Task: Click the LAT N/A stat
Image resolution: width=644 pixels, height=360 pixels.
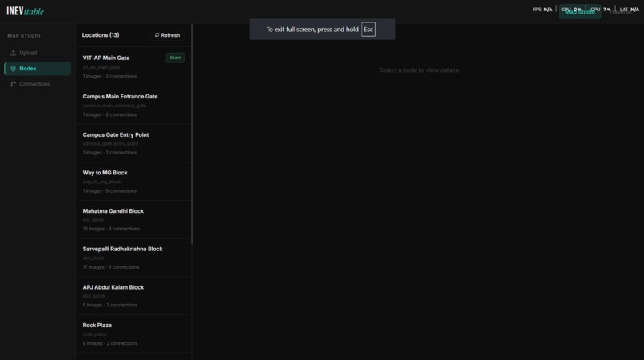Action: tap(629, 10)
